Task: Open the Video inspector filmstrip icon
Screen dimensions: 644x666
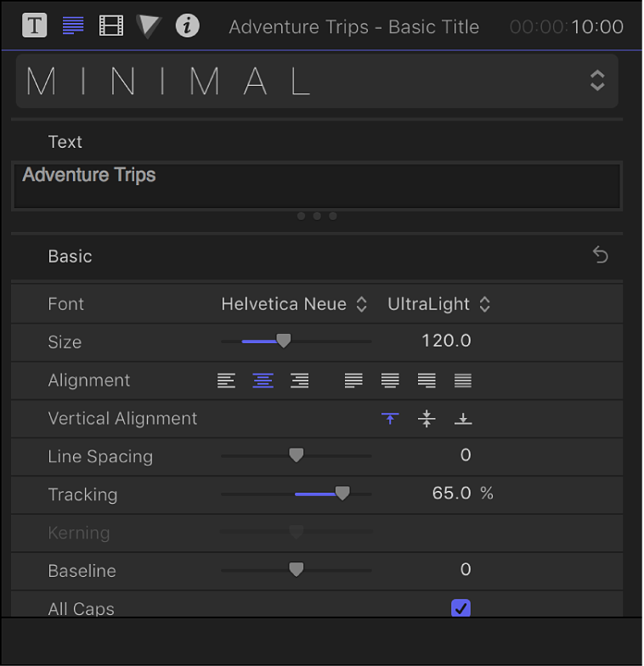Action: point(111,25)
